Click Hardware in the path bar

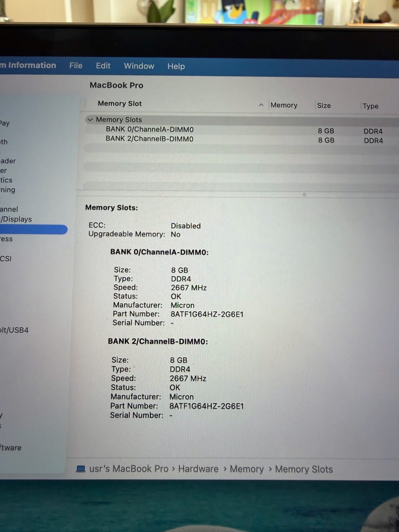click(198, 469)
